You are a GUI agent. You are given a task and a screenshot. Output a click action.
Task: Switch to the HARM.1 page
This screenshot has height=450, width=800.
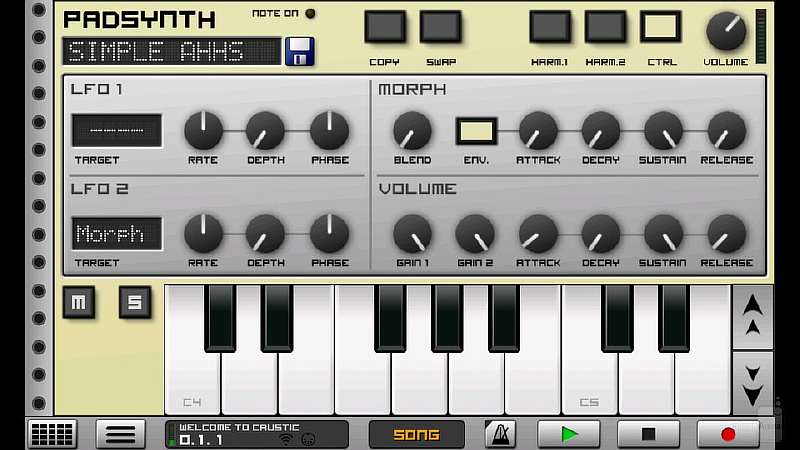pos(549,28)
